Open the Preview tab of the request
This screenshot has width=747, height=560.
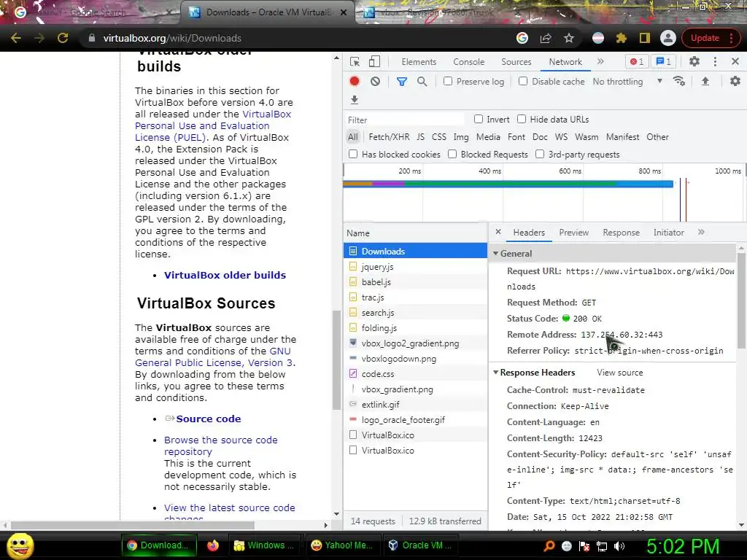tap(573, 233)
